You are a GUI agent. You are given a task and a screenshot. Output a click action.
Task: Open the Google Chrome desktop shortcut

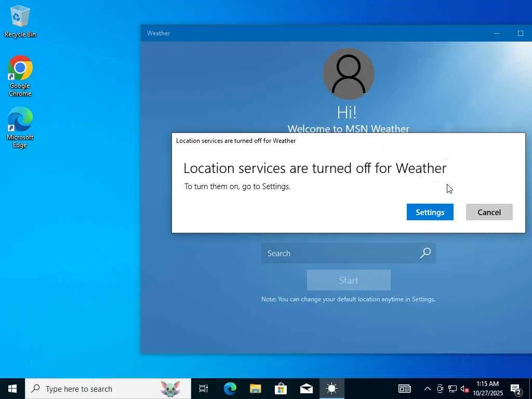click(x=20, y=76)
